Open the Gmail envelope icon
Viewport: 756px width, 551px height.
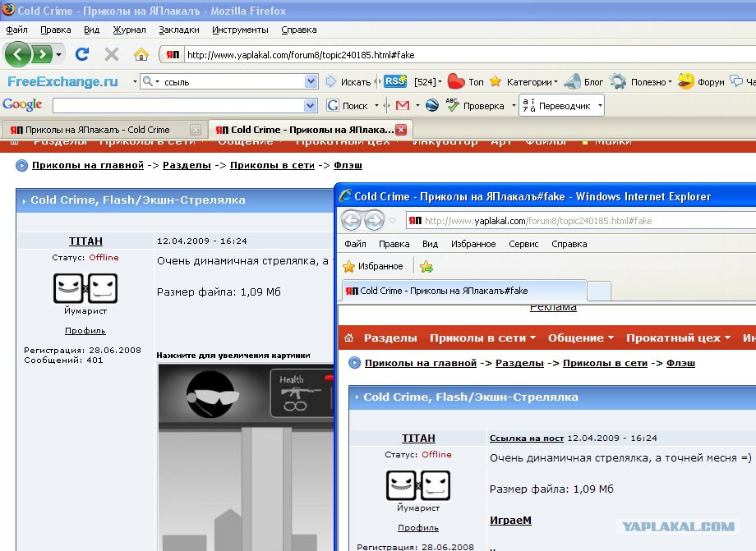coord(403,105)
